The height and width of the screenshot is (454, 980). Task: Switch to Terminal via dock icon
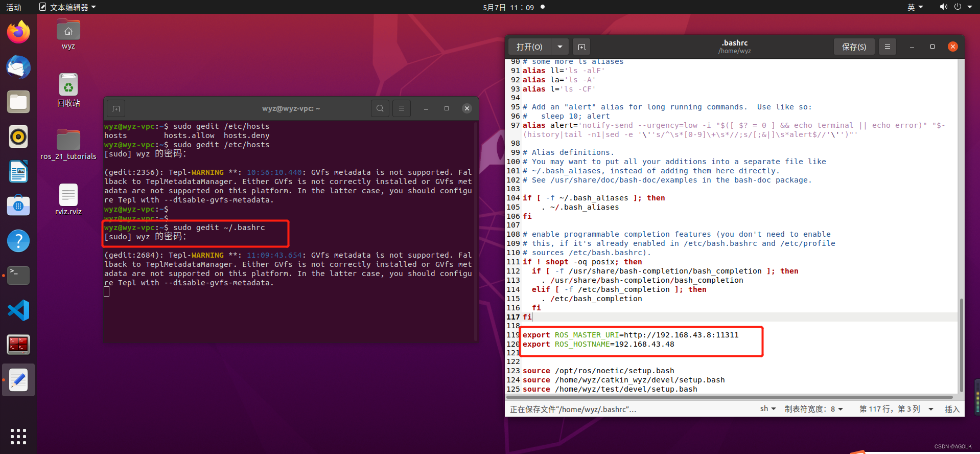click(x=18, y=275)
